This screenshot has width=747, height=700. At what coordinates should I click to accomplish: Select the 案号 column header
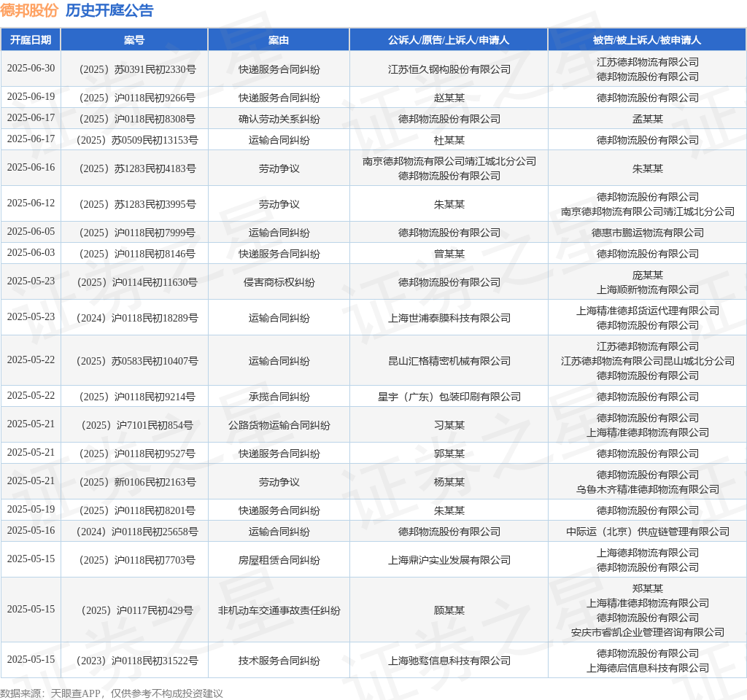134,40
